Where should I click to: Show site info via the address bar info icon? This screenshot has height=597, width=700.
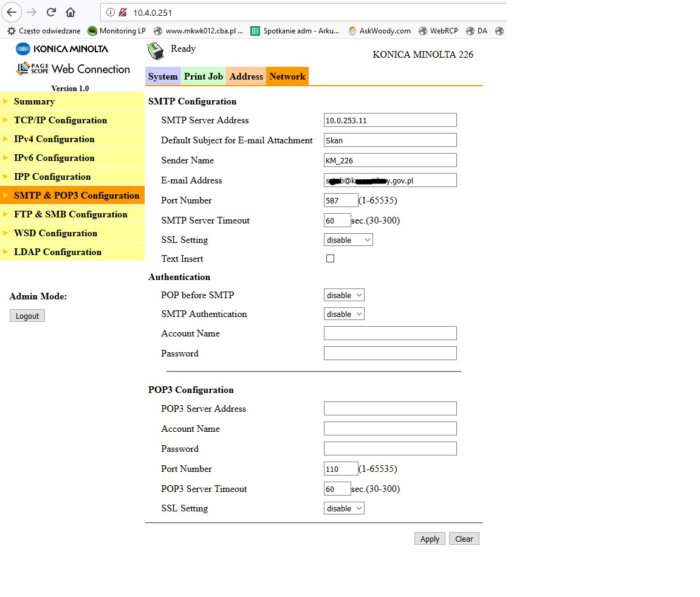click(x=110, y=13)
